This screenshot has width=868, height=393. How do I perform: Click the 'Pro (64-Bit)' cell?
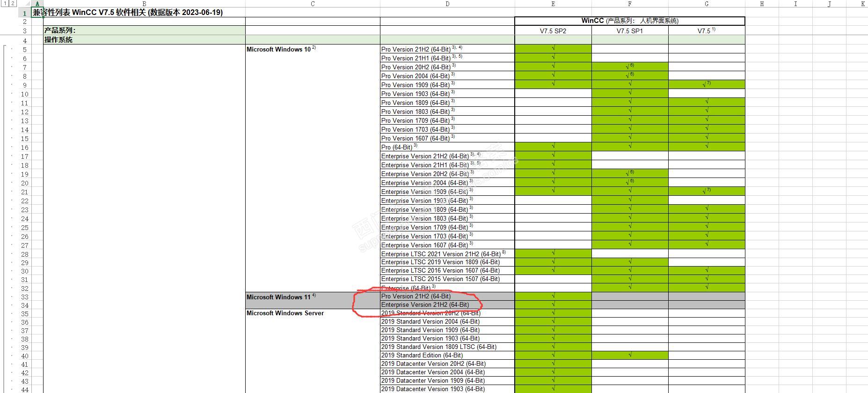(447, 147)
